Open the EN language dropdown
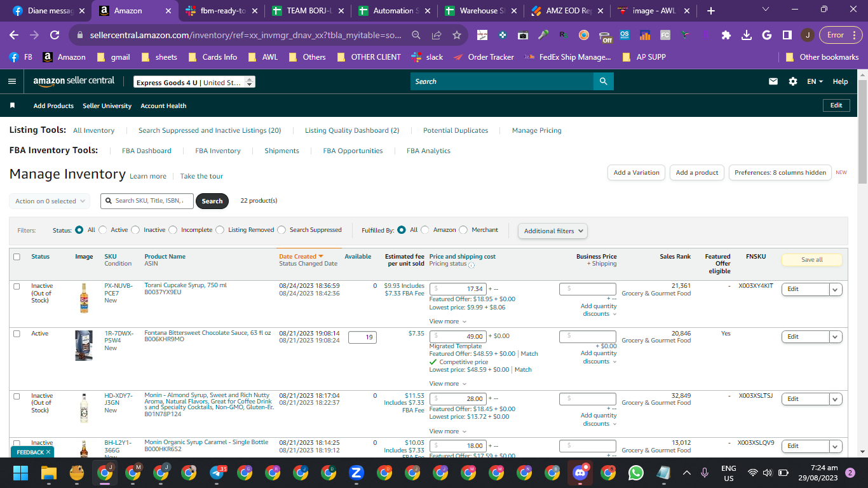Image resolution: width=868 pixels, height=488 pixels. click(x=815, y=81)
